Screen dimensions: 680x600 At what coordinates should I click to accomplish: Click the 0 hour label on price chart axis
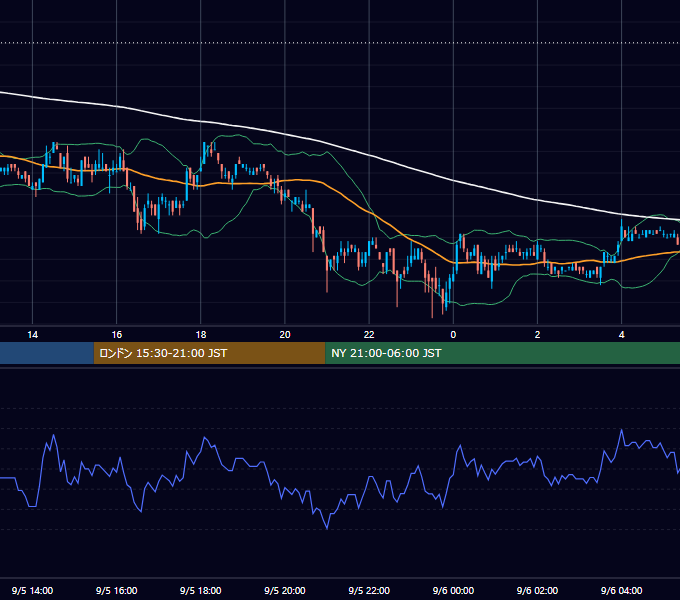click(453, 335)
